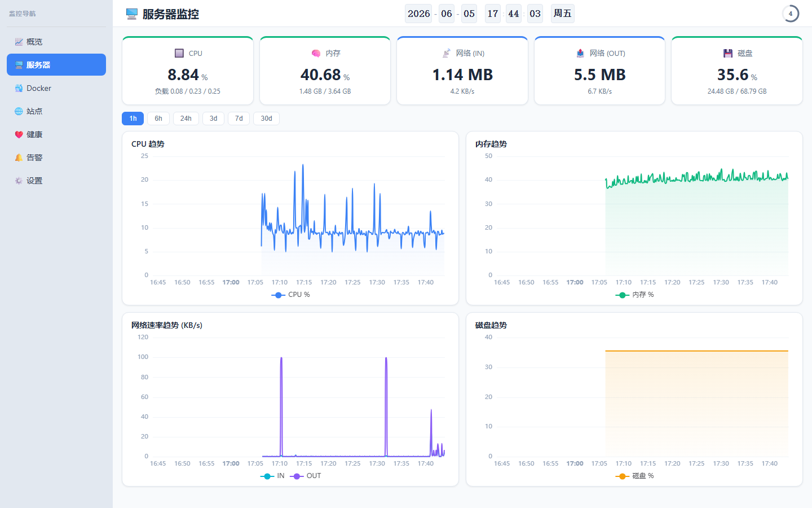Click the 内存趋势 chart title

point(491,144)
